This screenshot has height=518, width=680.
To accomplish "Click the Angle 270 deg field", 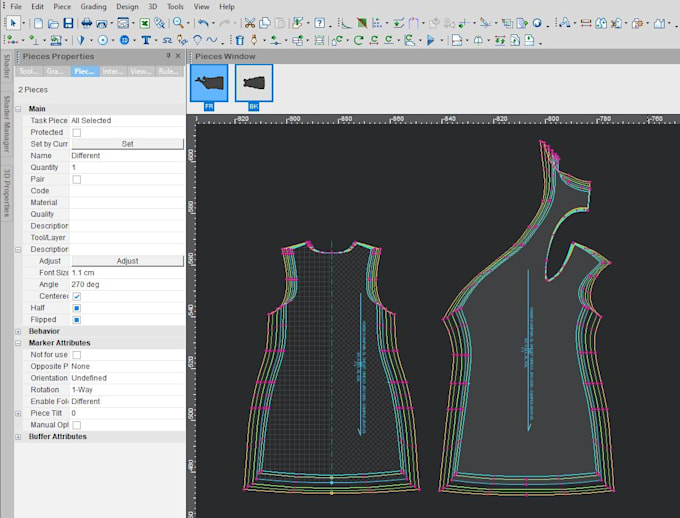I will tap(127, 285).
